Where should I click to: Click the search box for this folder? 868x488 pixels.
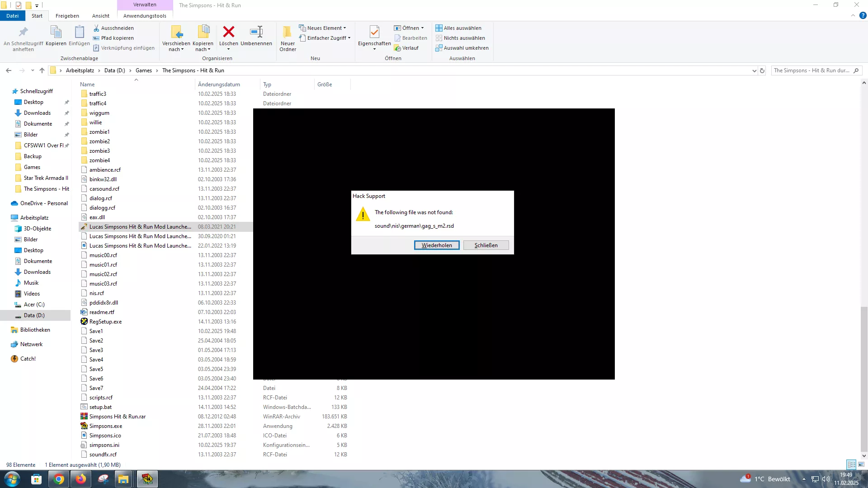816,70
